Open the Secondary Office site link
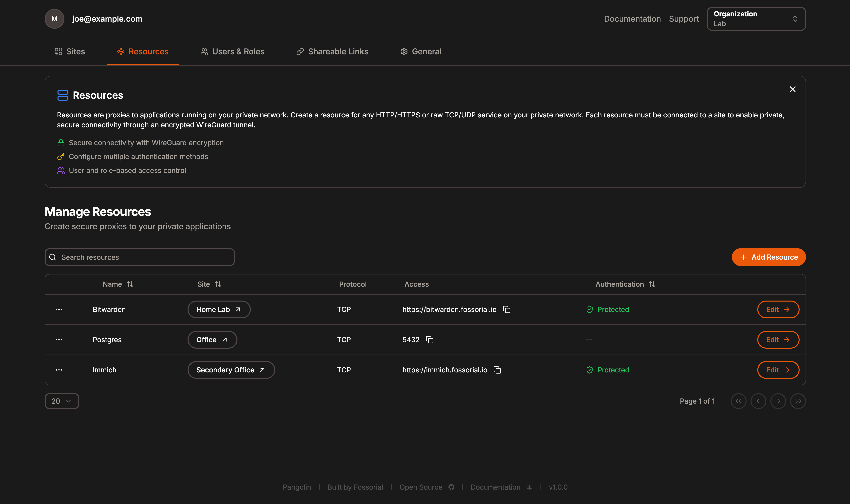 (x=231, y=370)
